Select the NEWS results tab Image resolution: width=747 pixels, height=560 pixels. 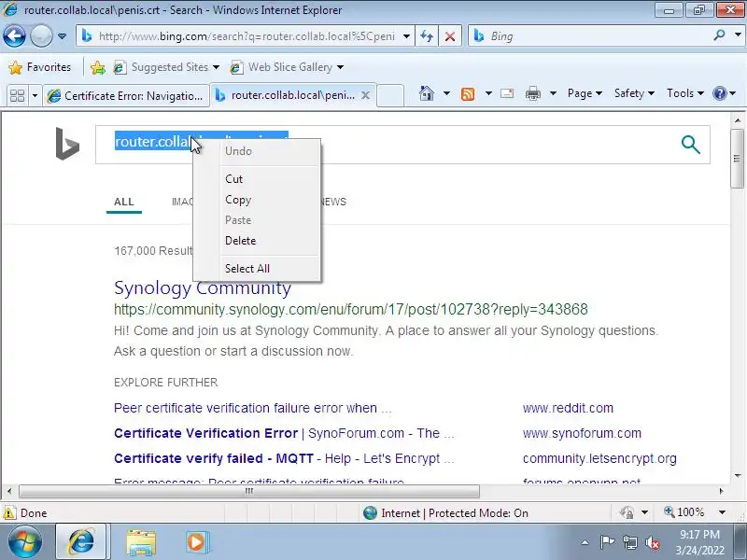[333, 202]
